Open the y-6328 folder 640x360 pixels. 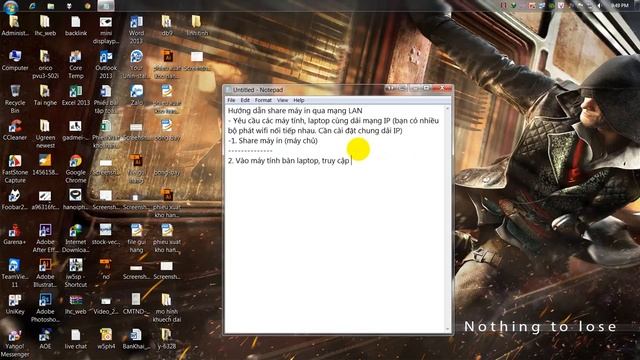[x=166, y=340]
